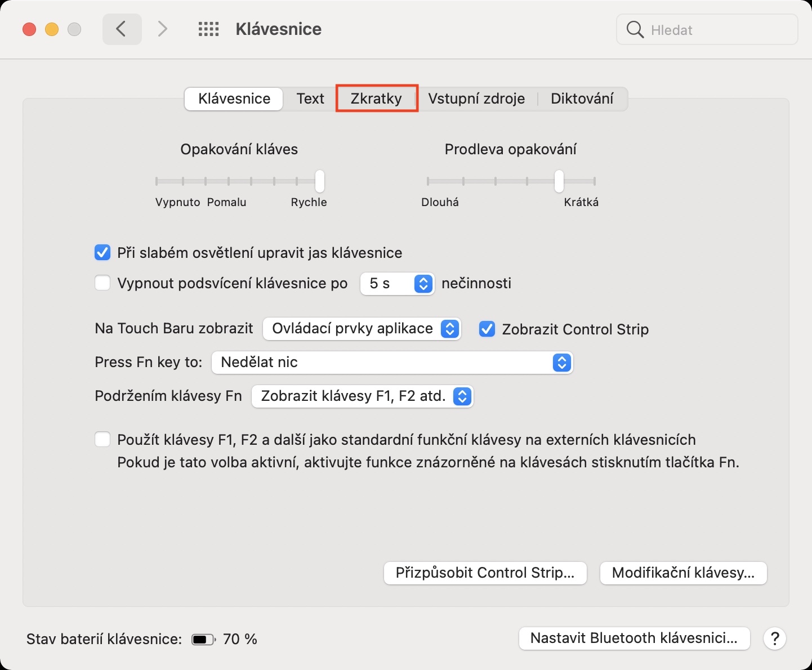Click the Modifikační klávesy button
The image size is (812, 670).
(683, 573)
